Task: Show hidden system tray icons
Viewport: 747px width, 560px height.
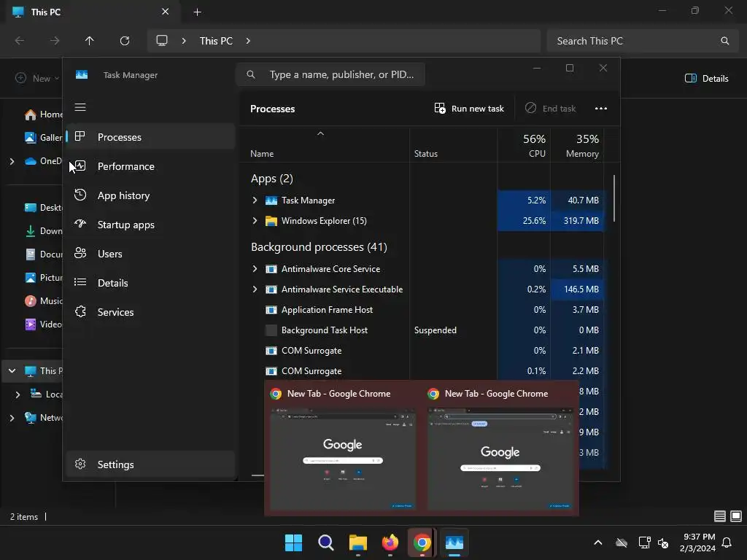Action: [598, 542]
